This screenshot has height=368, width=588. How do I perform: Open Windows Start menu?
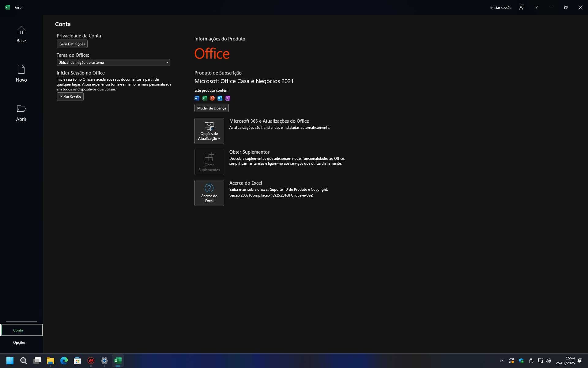point(10,361)
